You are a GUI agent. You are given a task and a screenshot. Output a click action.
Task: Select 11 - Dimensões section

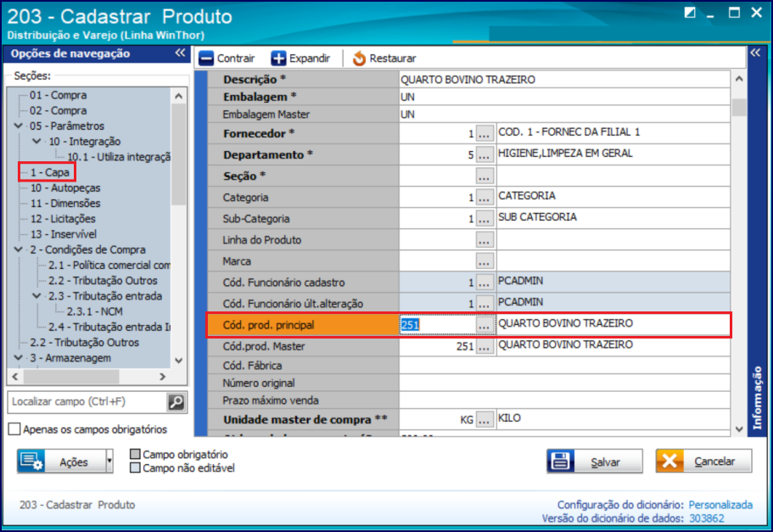click(65, 203)
